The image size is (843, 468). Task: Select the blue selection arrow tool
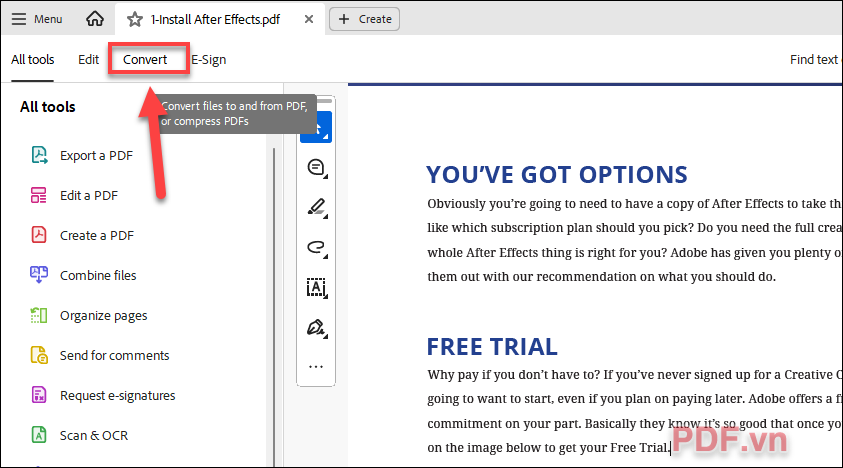coord(316,127)
